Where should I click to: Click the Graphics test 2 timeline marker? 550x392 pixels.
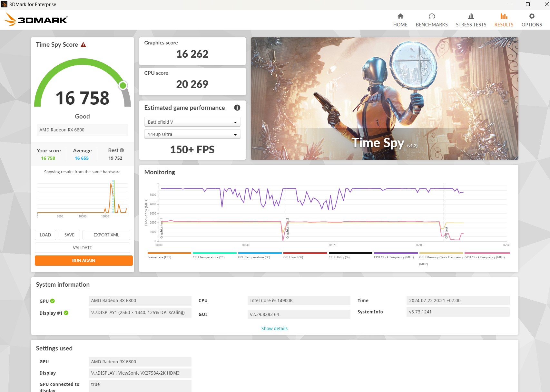point(285,213)
